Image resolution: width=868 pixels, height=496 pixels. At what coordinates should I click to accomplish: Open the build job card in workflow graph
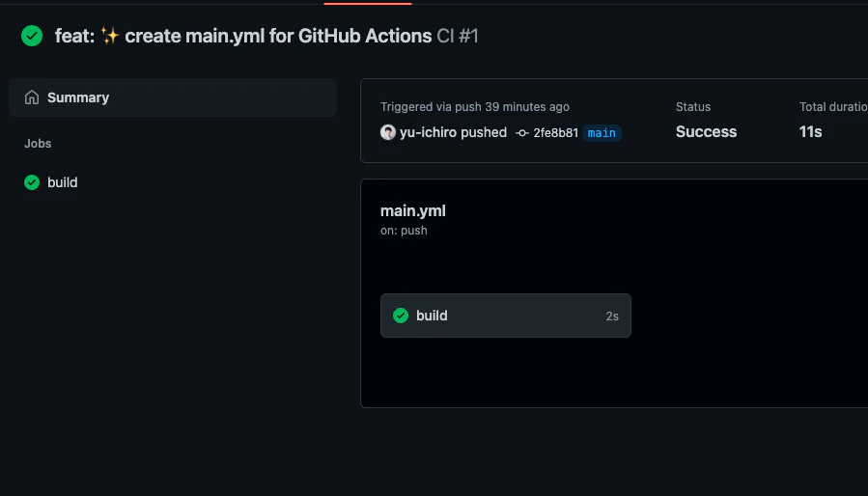pos(505,316)
